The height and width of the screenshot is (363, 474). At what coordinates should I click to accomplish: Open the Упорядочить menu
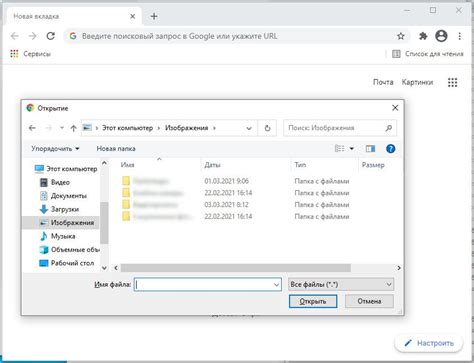coord(55,149)
